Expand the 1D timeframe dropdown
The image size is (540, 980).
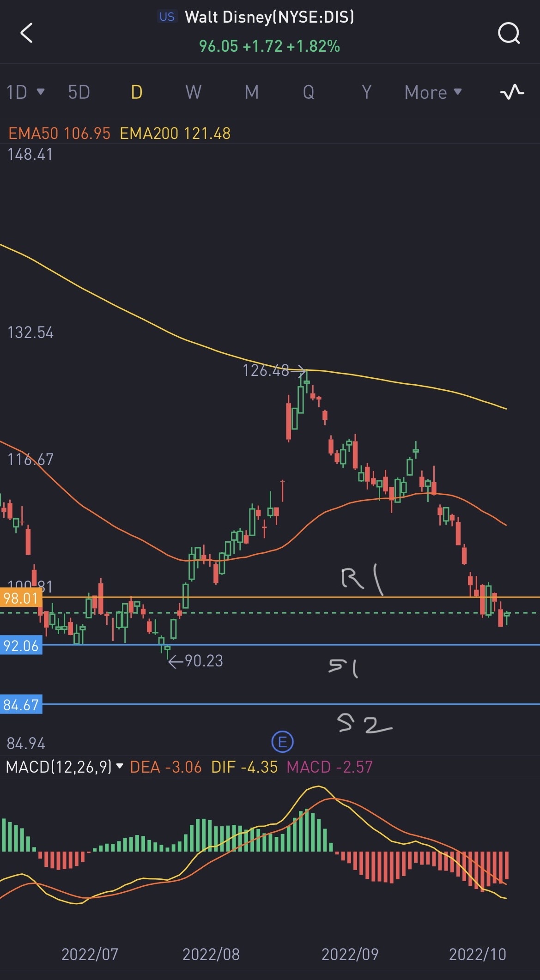(25, 92)
